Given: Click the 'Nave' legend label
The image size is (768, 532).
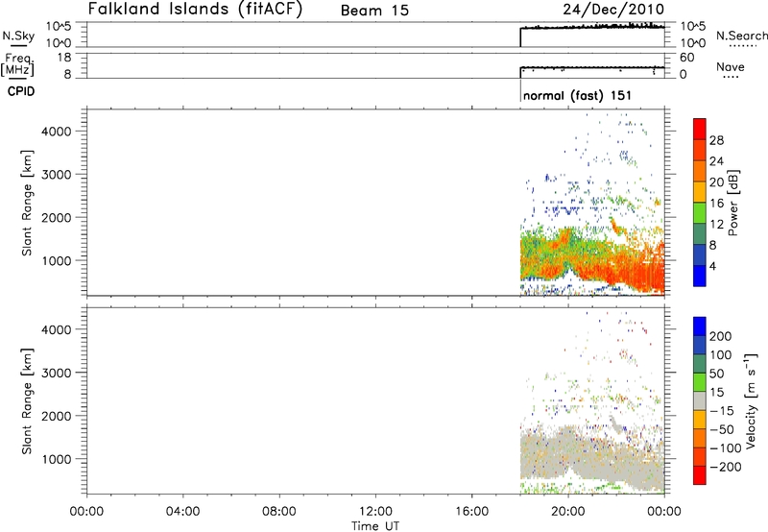Looking at the screenshot, I should coord(731,67).
